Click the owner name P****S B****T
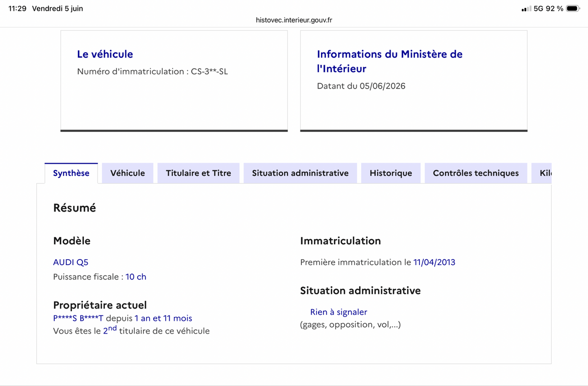This screenshot has width=588, height=386. click(x=78, y=318)
